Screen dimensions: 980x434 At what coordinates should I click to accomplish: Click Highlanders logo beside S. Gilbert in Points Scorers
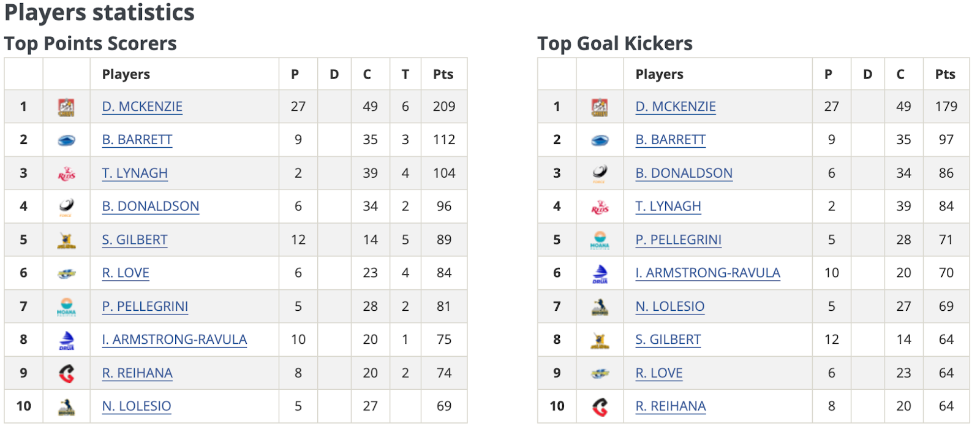[x=66, y=240]
